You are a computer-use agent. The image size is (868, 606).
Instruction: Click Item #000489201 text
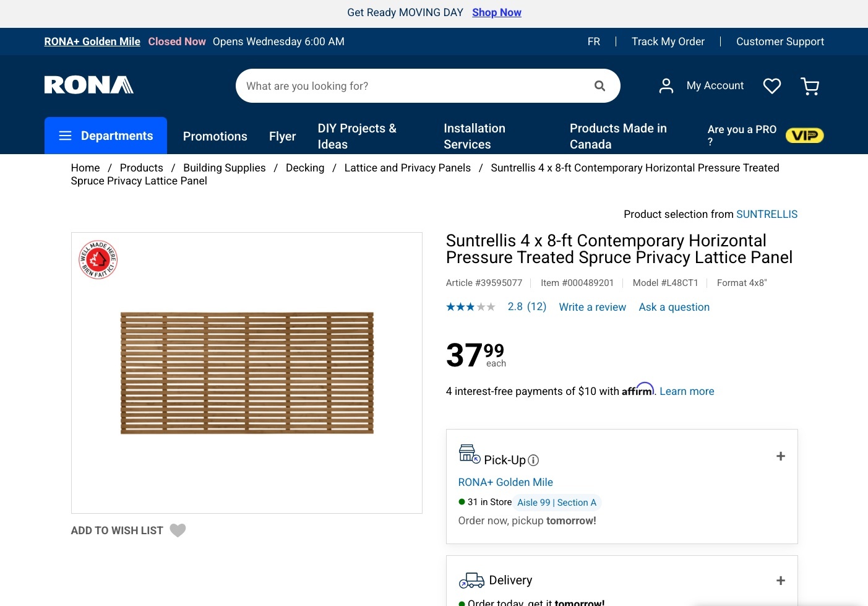click(x=577, y=283)
